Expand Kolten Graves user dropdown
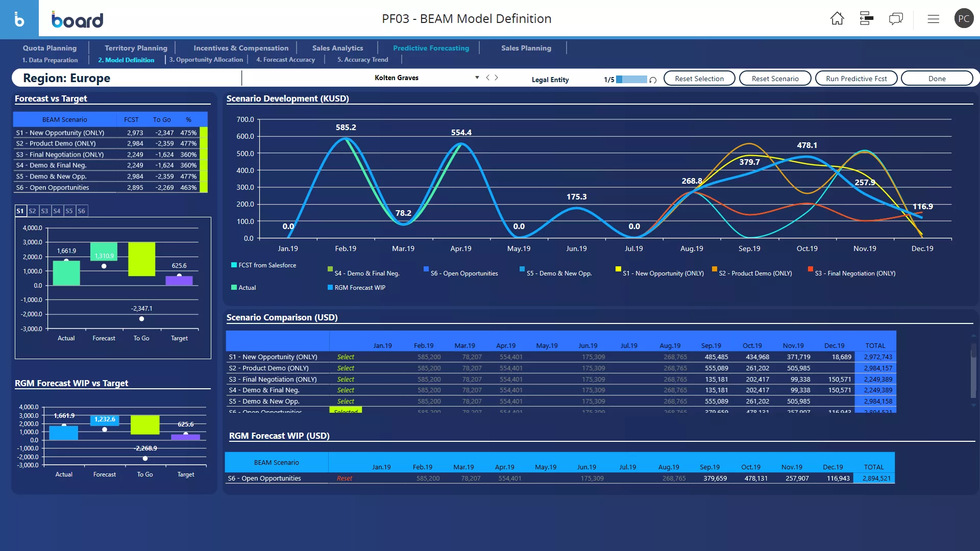Screen dimensions: 980x551 (x=477, y=78)
